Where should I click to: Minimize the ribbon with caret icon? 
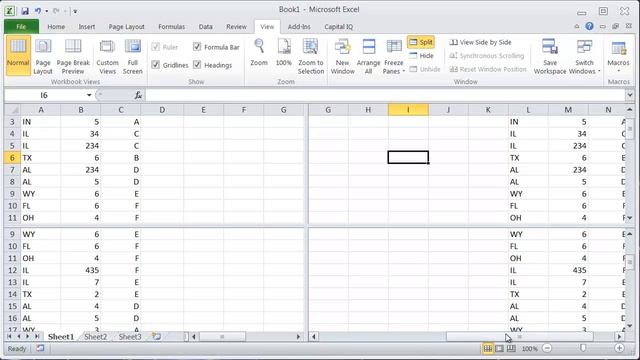[x=577, y=27]
